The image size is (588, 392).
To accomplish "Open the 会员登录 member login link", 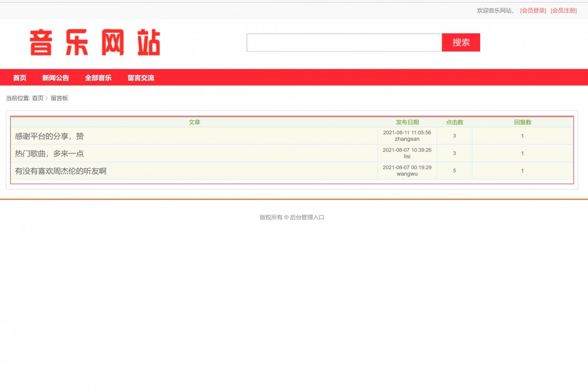I will coord(532,10).
